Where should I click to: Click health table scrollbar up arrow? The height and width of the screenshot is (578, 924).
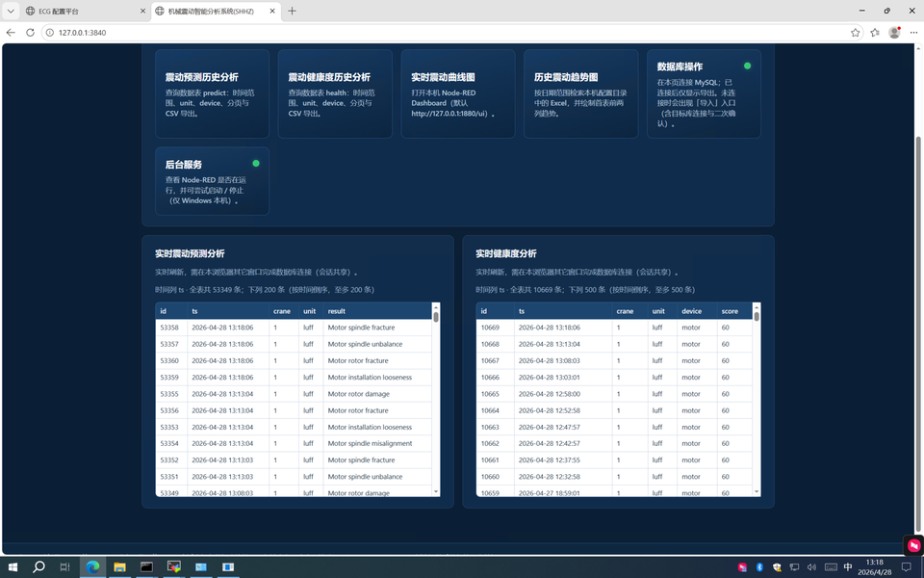click(x=757, y=306)
